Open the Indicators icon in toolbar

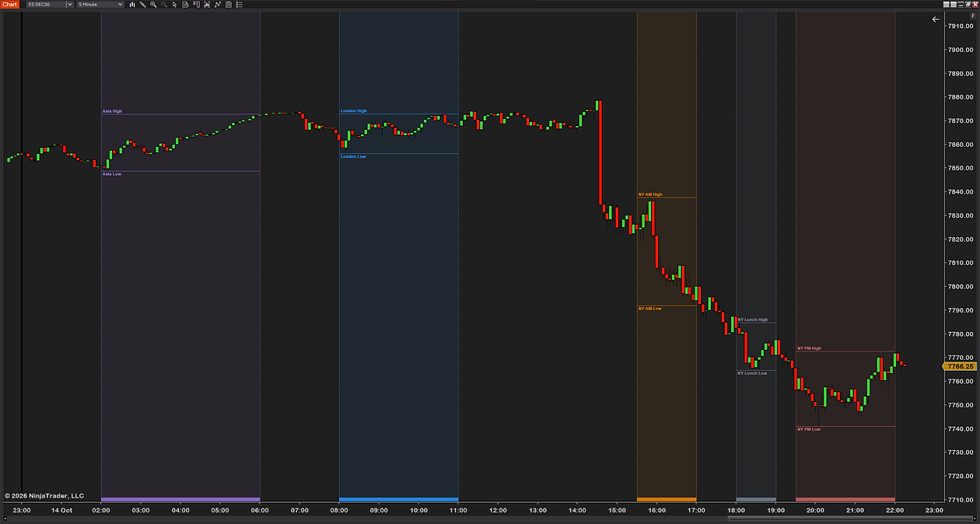point(217,4)
